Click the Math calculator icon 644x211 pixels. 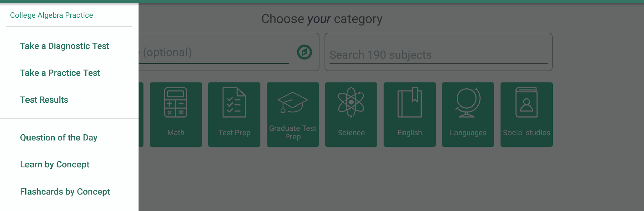pos(175,102)
